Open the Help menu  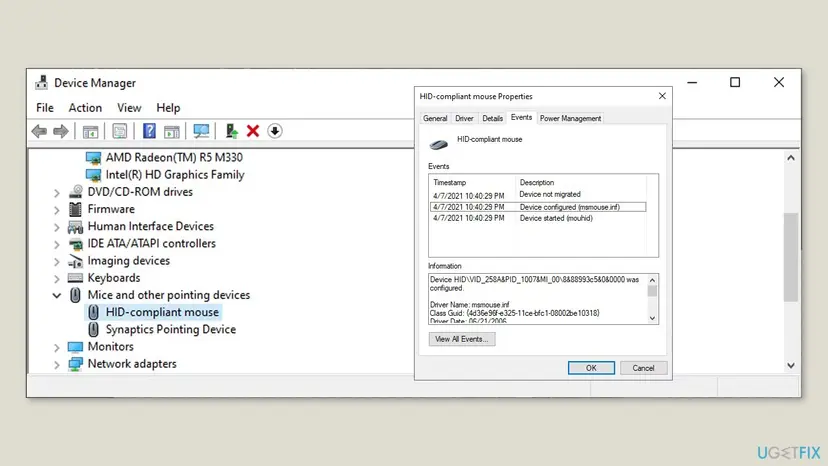tap(168, 108)
